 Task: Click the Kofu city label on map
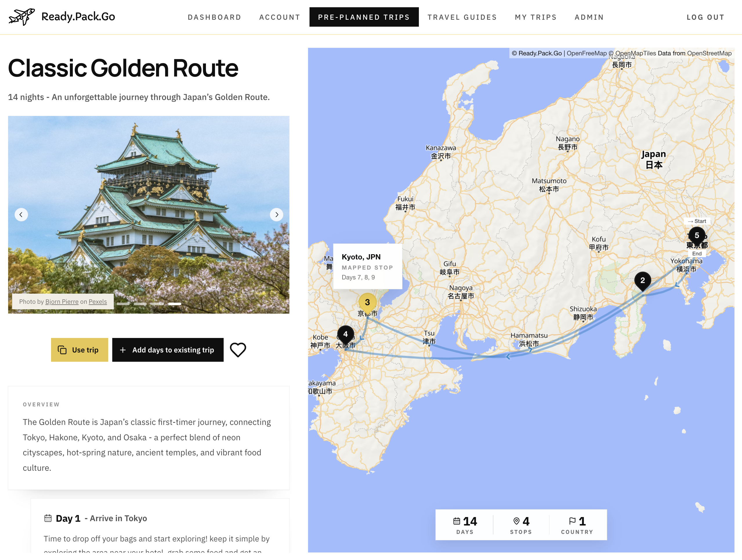[599, 243]
